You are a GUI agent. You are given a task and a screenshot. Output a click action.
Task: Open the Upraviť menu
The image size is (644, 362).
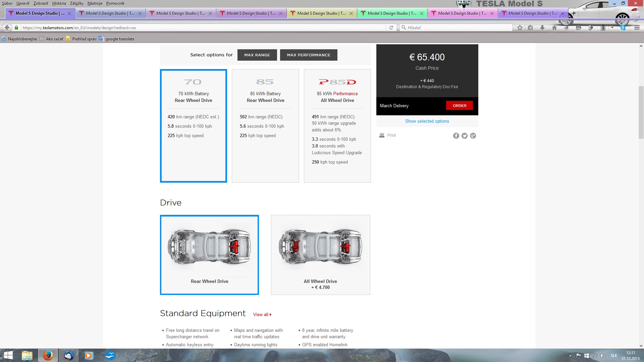pos(23,3)
